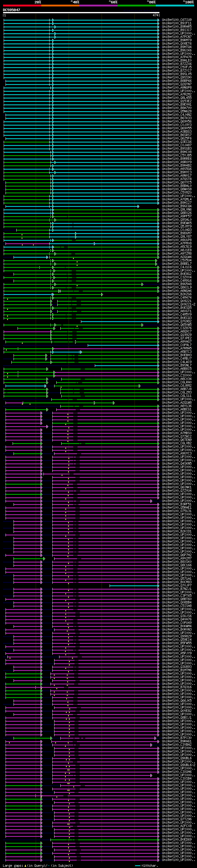Open UniRef100_Q650W5 label
The height and width of the screenshot is (868, 197).
click(177, 325)
